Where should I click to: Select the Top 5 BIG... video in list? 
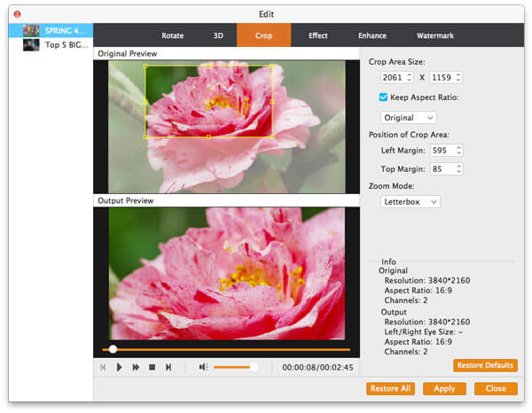(x=51, y=45)
